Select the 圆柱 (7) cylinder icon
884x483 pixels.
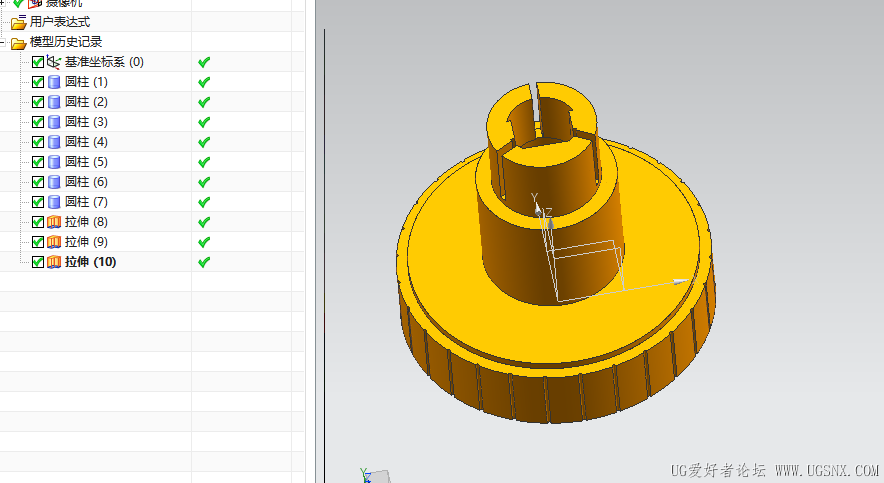[x=54, y=202]
